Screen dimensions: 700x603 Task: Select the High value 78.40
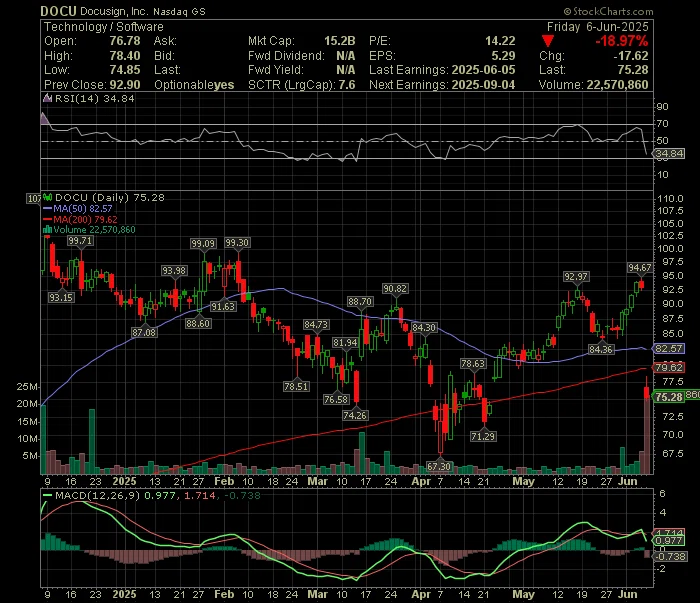coord(125,56)
